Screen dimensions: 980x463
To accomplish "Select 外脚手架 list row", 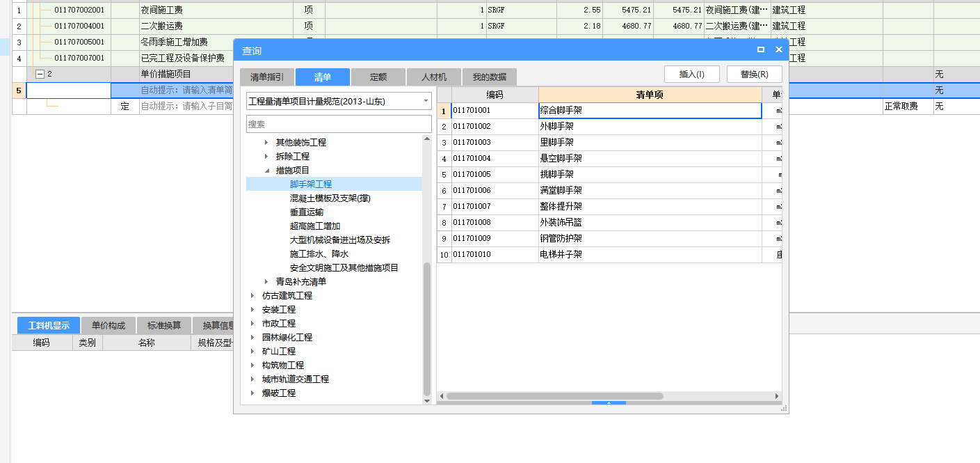I will click(x=609, y=127).
